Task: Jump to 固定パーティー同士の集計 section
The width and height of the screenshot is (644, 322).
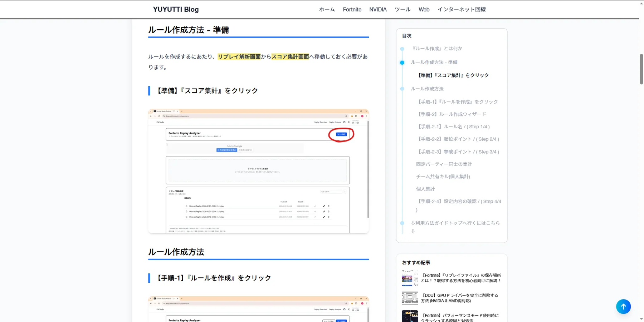Action: point(444,164)
